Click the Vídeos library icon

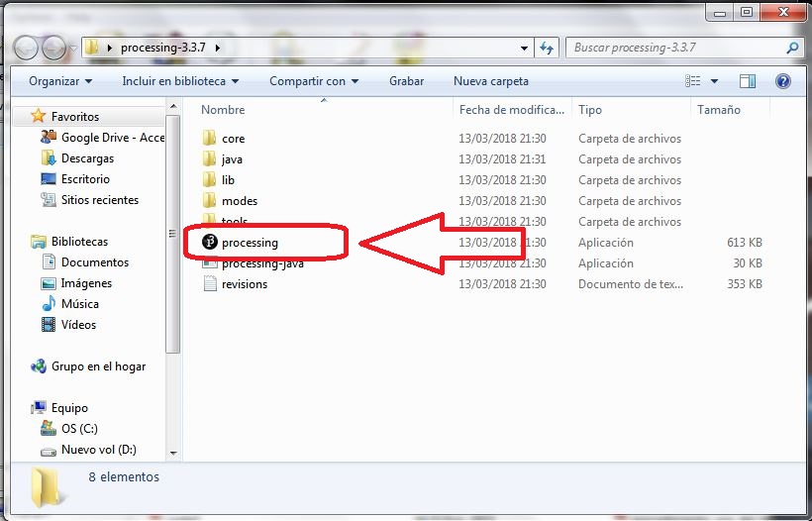pyautogui.click(x=49, y=325)
